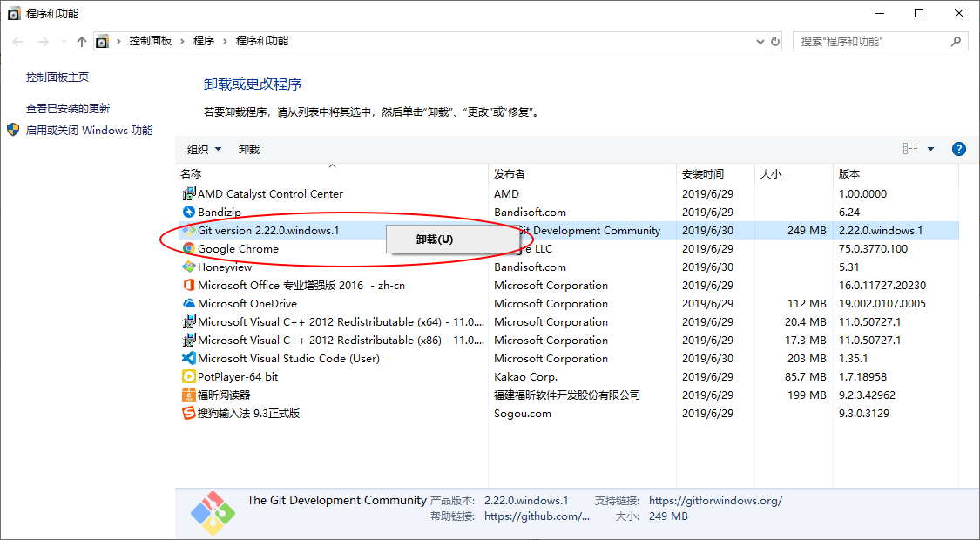
Task: Open the 组织 dropdown menu
Action: pos(205,150)
